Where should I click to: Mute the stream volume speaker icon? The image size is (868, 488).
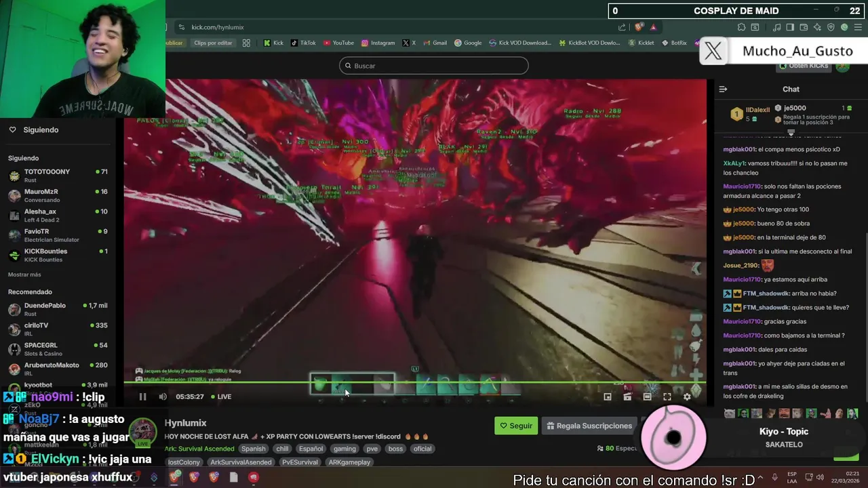point(163,396)
